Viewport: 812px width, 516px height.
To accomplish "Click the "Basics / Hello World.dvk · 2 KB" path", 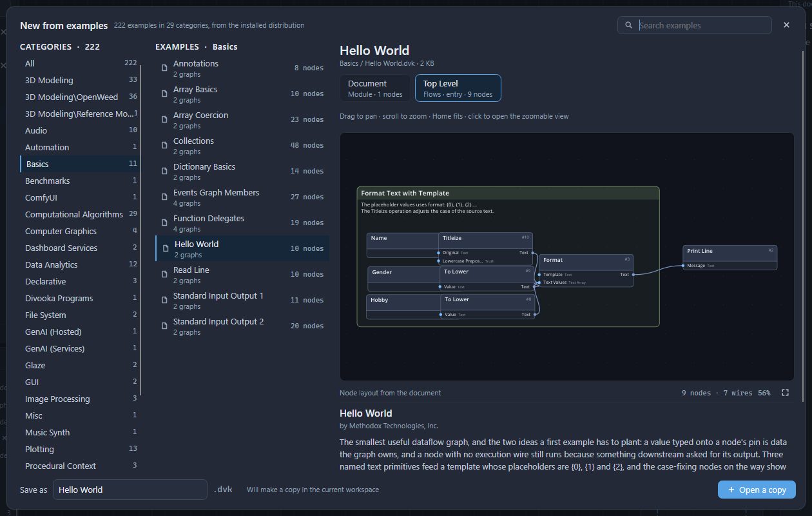I will pos(387,63).
